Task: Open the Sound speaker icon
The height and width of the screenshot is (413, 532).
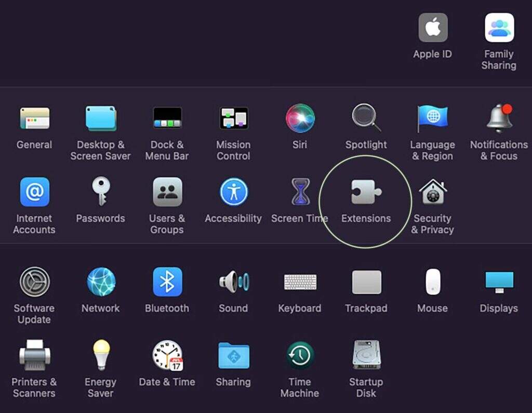Action: [x=234, y=281]
